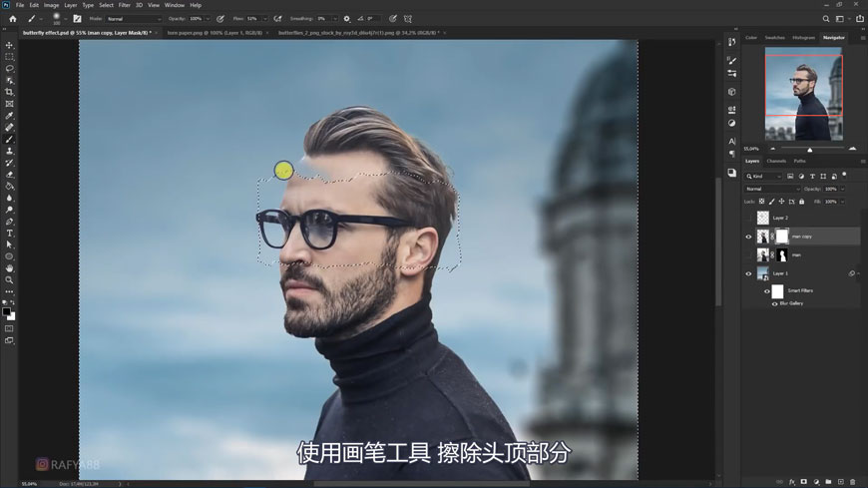This screenshot has height=488, width=868.
Task: Toggle Blur Gallery filter visibility
Action: click(774, 303)
